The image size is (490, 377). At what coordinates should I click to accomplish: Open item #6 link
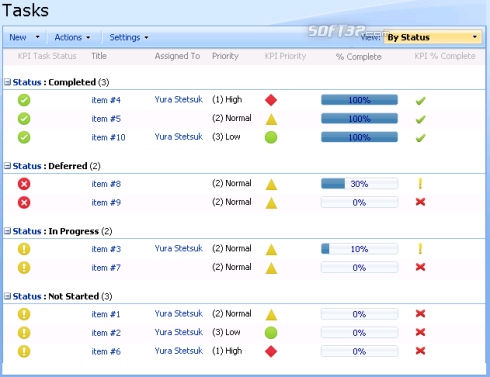106,351
